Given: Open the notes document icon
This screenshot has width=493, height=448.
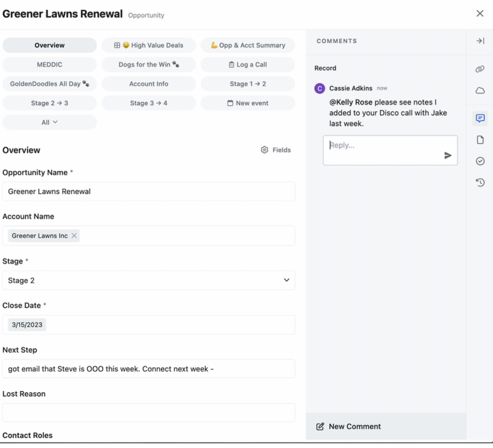Looking at the screenshot, I should click(x=480, y=140).
